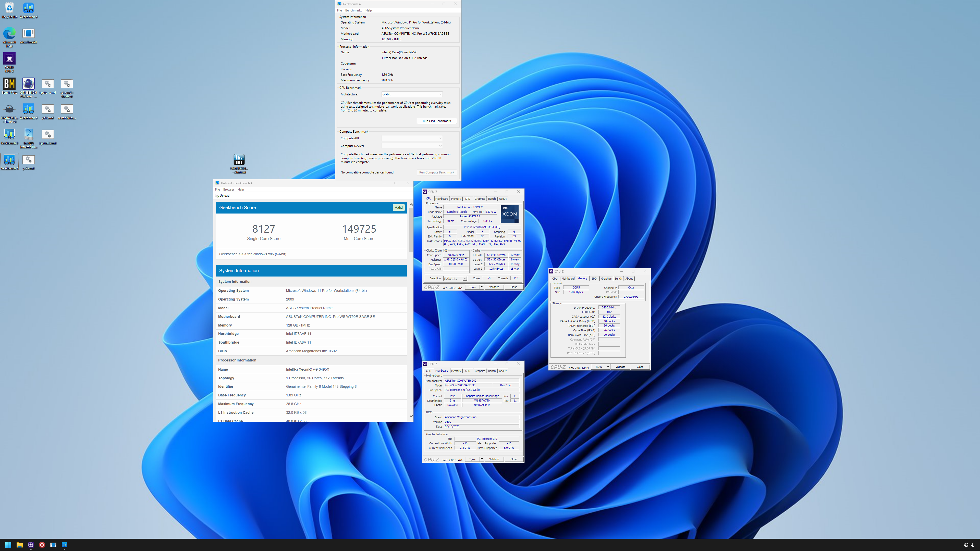Open BenchMate desktop icon
Image resolution: width=980 pixels, height=551 pixels.
[9, 86]
